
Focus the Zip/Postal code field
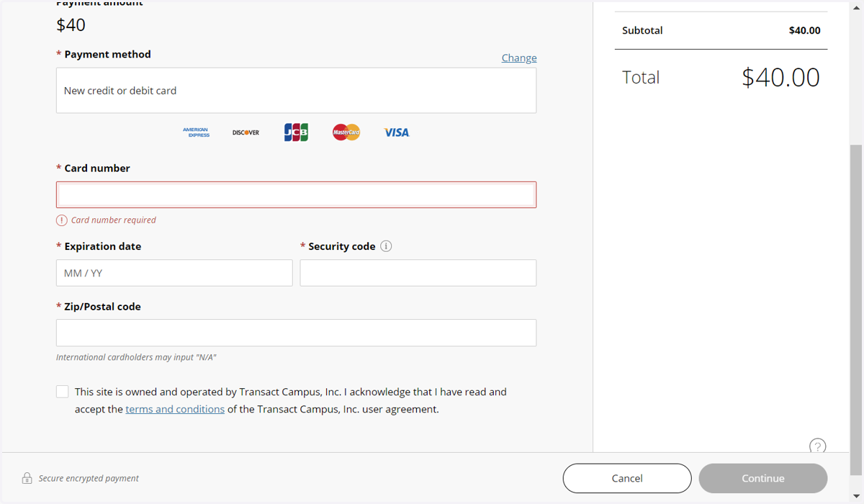[296, 333]
